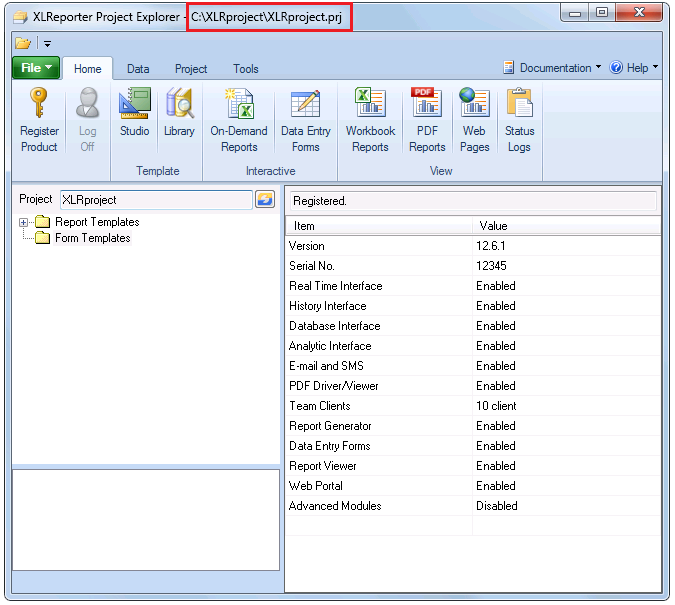View Workbook Reports

point(370,120)
